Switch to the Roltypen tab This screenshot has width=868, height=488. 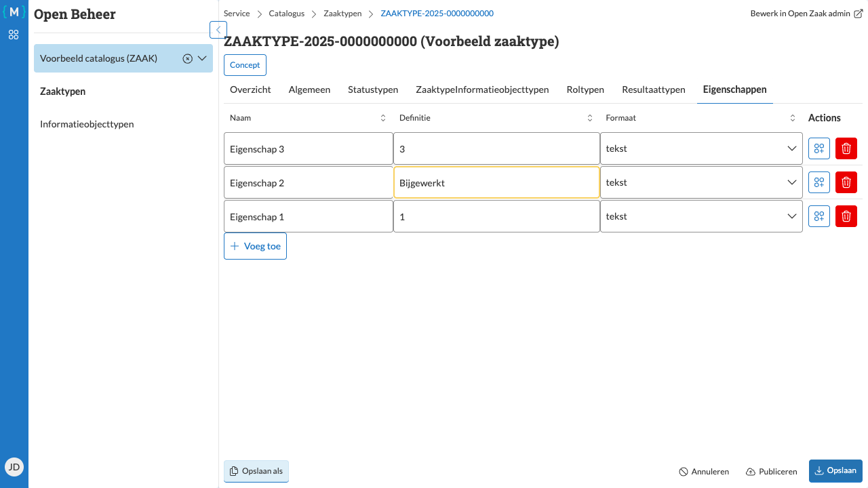coord(585,89)
